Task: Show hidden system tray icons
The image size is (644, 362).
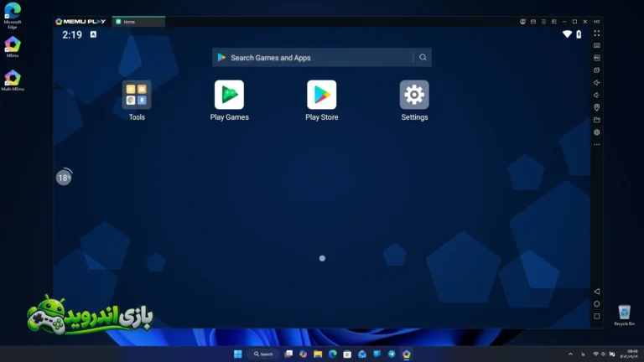Action: (570, 354)
